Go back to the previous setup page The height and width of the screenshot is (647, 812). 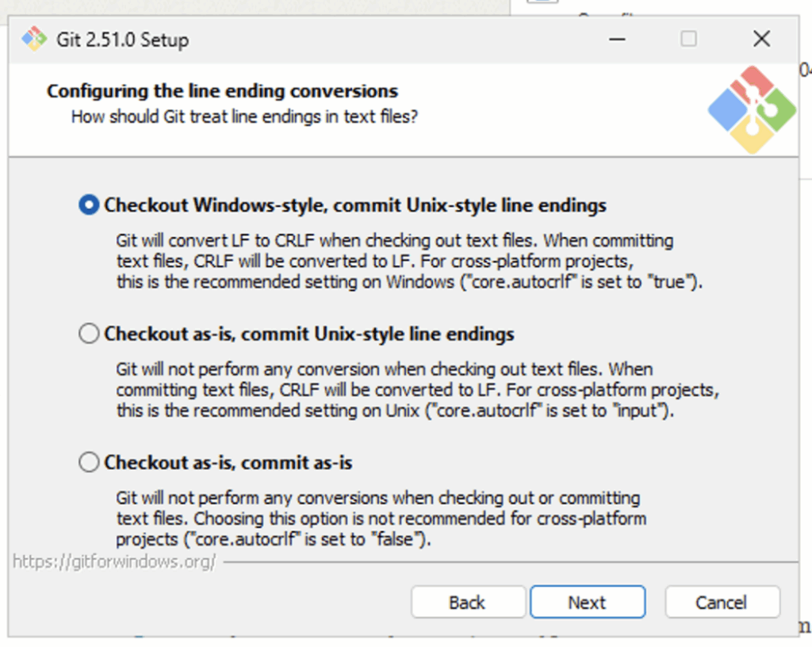pos(468,603)
